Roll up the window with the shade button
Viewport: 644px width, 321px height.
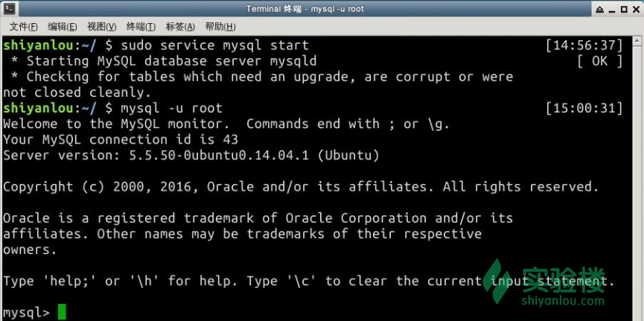point(599,8)
